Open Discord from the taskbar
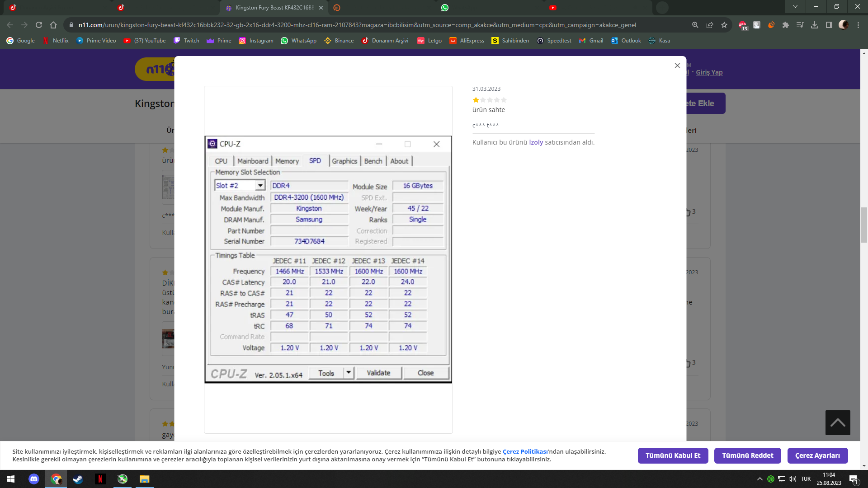 tap(34, 479)
